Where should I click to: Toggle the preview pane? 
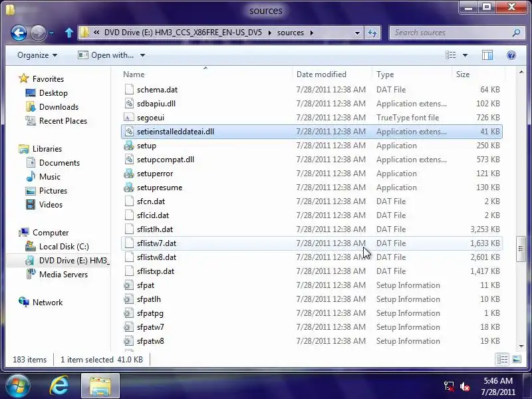[x=487, y=55]
